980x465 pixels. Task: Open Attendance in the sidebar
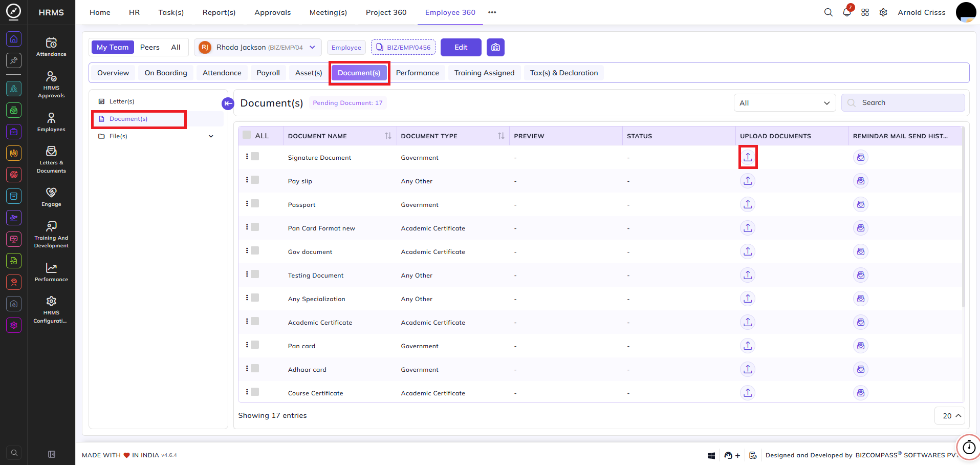coord(51,47)
